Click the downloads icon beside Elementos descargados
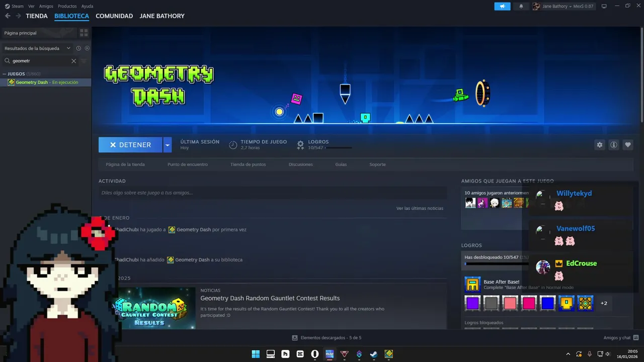Viewport: 644px width, 362px height. point(295,338)
